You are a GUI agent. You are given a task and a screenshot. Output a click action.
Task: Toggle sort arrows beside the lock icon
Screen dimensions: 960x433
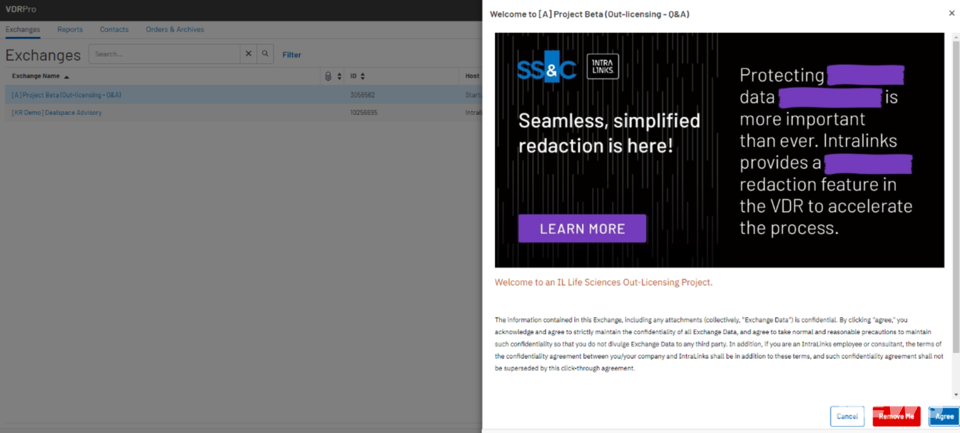tap(339, 76)
